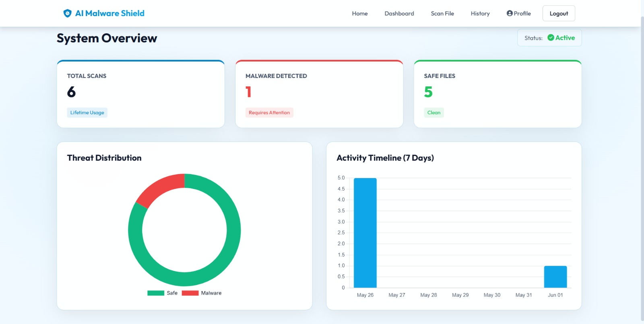This screenshot has height=324, width=644.
Task: Click the May 26 bar in timeline
Action: [365, 233]
